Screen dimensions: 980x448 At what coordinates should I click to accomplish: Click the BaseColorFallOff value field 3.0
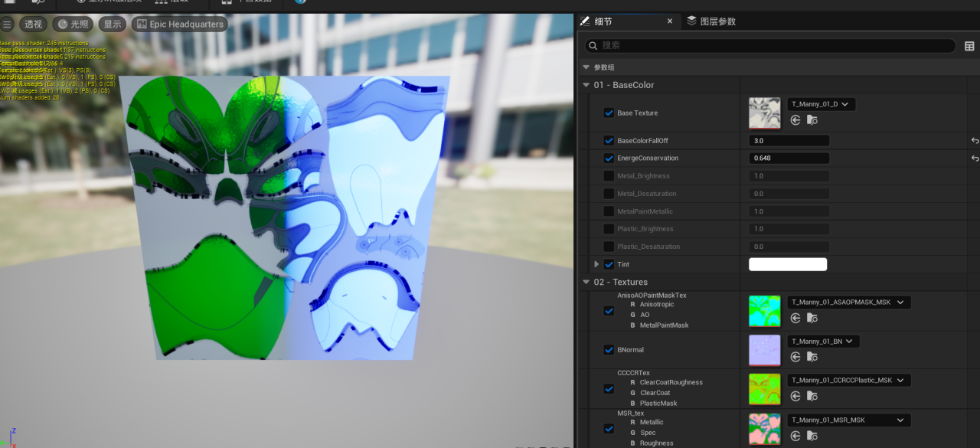789,141
